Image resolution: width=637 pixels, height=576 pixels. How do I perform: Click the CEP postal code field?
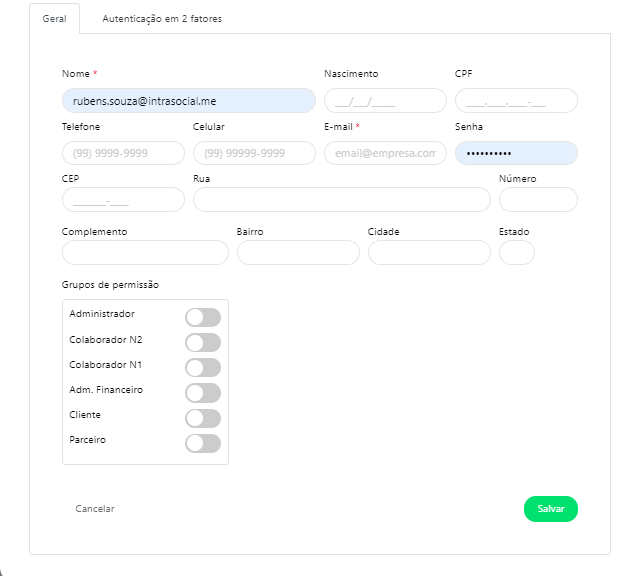click(x=123, y=200)
